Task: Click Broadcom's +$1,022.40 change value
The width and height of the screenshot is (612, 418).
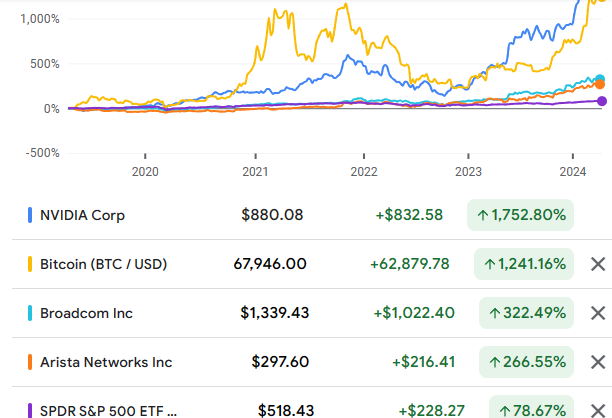Action: tap(414, 313)
